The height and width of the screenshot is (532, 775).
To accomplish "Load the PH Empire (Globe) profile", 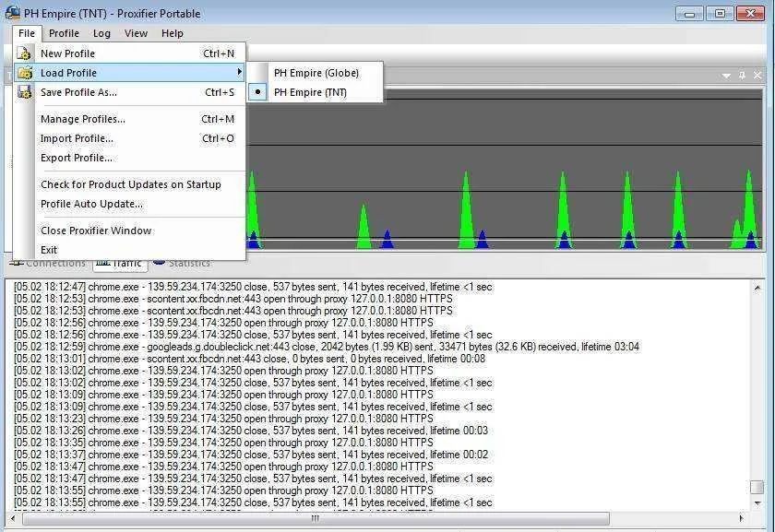I will tap(316, 73).
